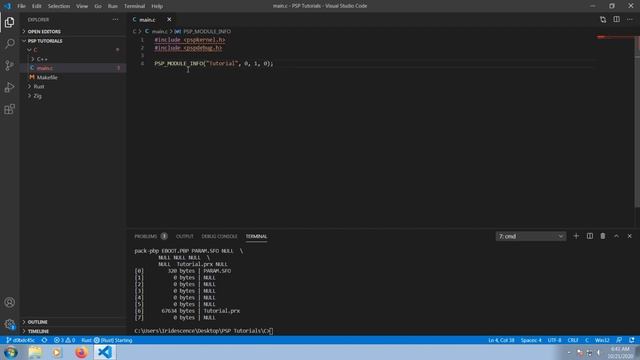Image resolution: width=640 pixels, height=360 pixels.
Task: Open the View menu
Action: [x=82, y=6]
